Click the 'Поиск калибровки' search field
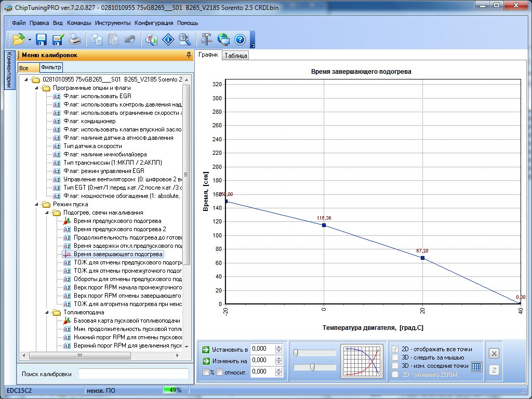The width and height of the screenshot is (532, 399). 134,374
